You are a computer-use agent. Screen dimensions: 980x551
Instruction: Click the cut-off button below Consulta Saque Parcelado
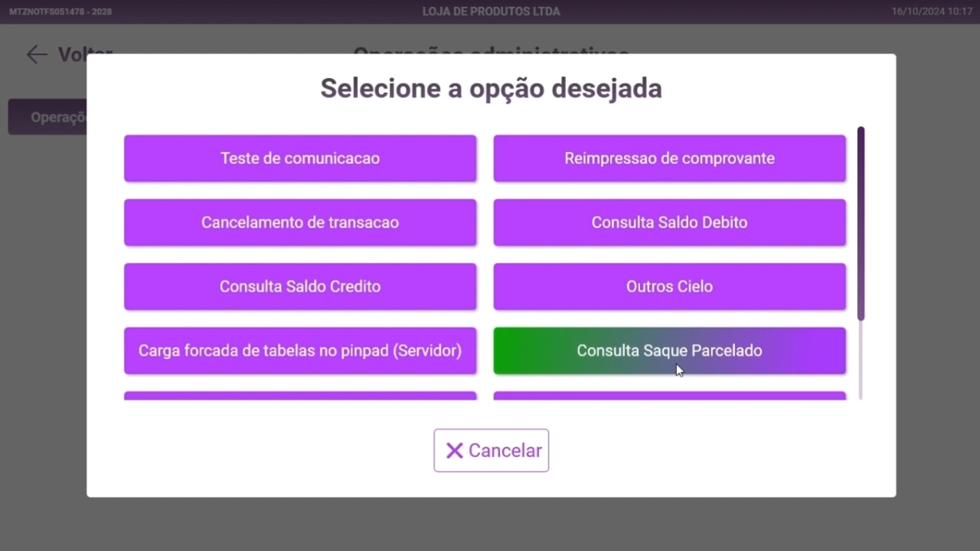tap(669, 396)
